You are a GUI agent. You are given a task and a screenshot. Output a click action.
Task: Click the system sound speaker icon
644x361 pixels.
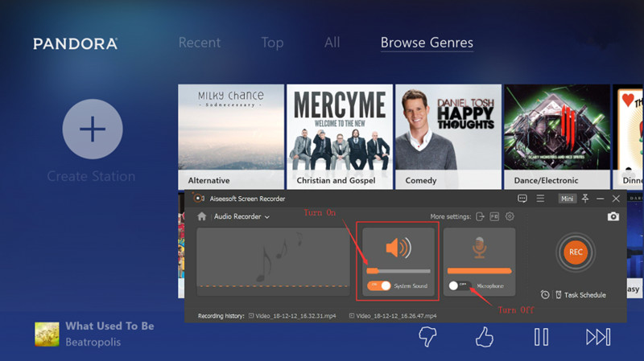pos(398,248)
